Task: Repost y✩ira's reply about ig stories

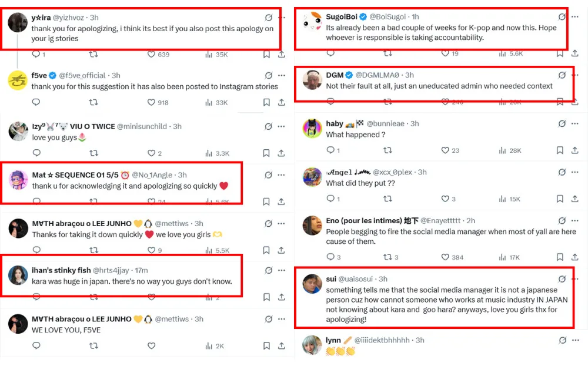Action: click(x=93, y=54)
